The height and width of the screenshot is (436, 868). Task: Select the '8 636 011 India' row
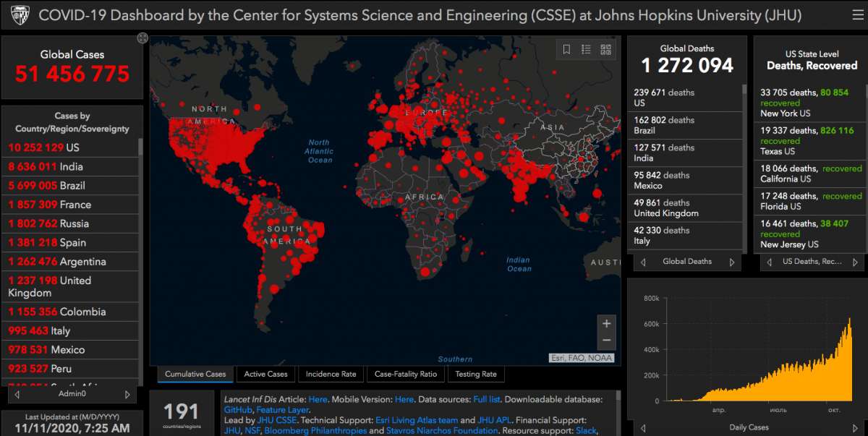pyautogui.click(x=70, y=166)
